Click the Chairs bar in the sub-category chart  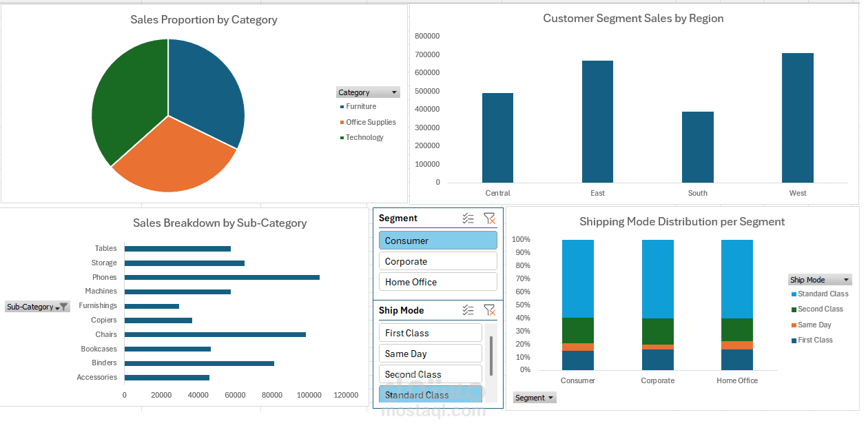click(x=215, y=334)
